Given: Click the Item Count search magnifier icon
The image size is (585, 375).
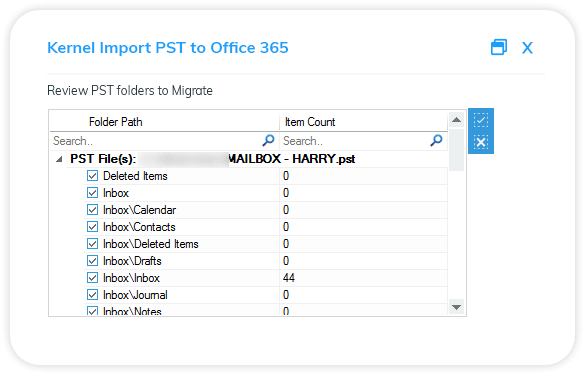Looking at the screenshot, I should point(436,141).
